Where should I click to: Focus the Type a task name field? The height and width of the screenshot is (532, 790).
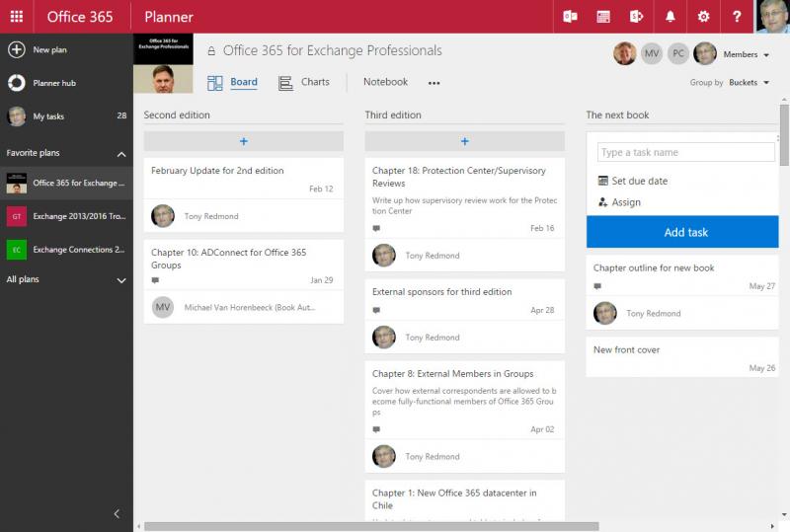click(x=685, y=152)
